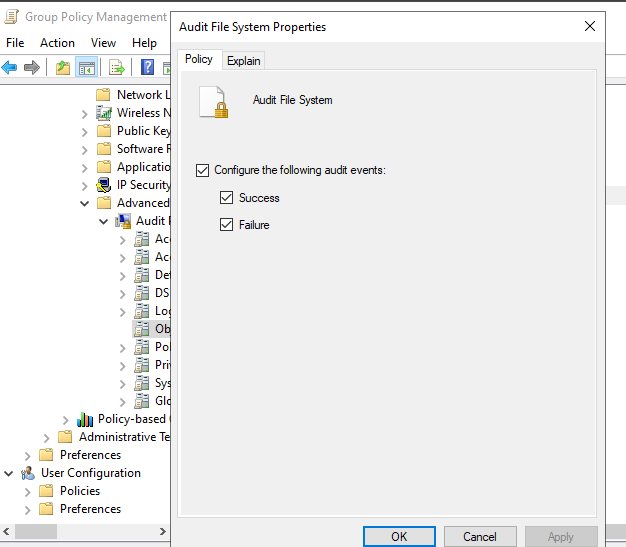The image size is (626, 547).
Task: Click the Network folder icon in tree
Action: (x=103, y=95)
